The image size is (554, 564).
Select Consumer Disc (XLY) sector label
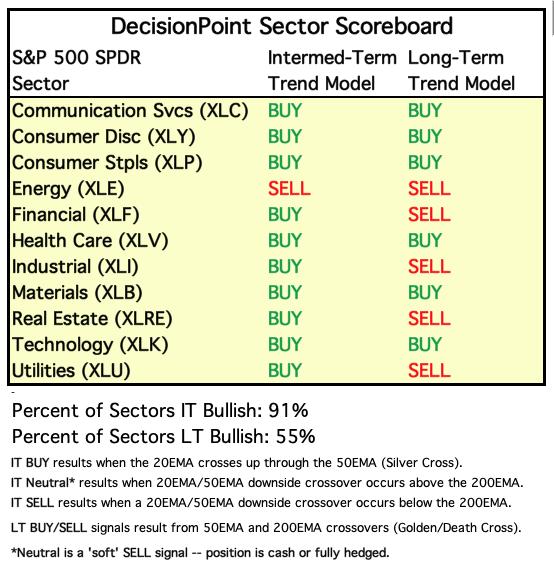pyautogui.click(x=104, y=137)
